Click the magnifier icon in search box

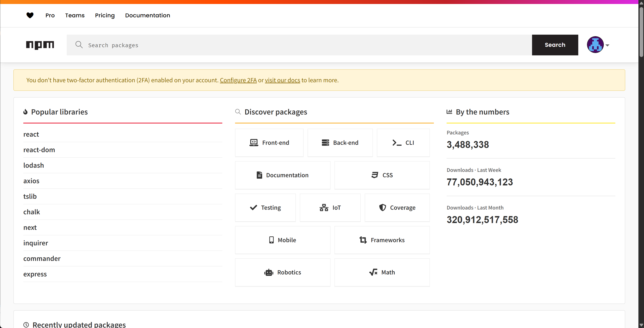pyautogui.click(x=79, y=45)
